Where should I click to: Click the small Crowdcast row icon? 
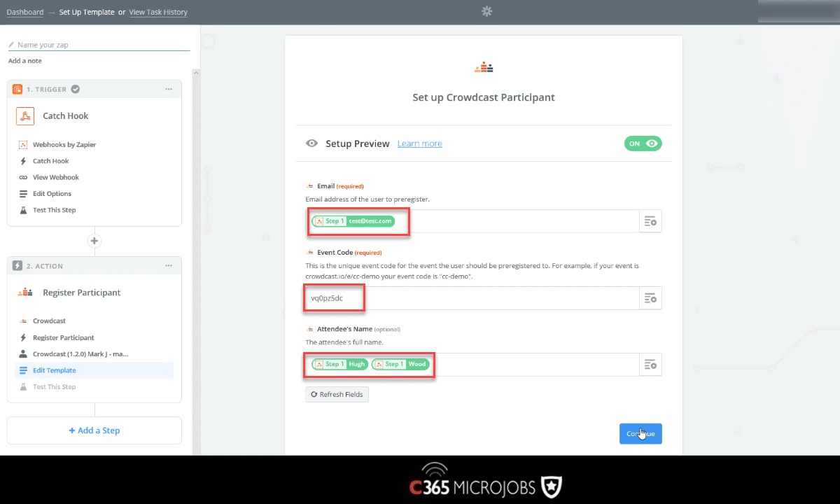(x=23, y=321)
